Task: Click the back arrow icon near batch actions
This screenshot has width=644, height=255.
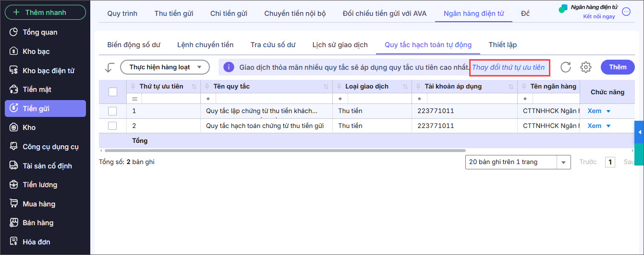Action: tap(109, 67)
